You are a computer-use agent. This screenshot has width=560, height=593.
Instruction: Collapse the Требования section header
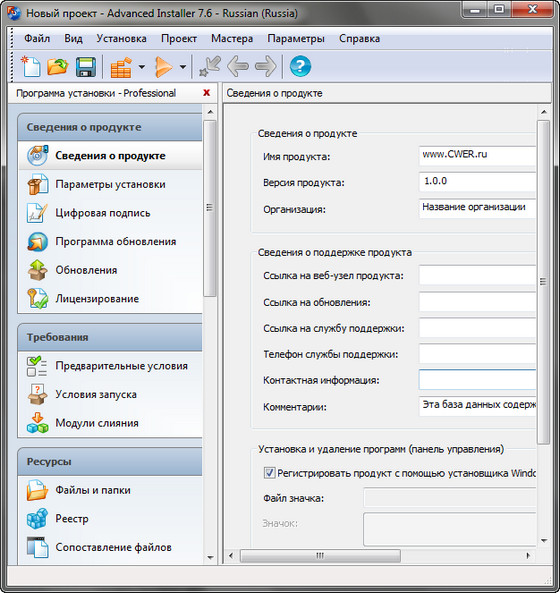(x=110, y=337)
